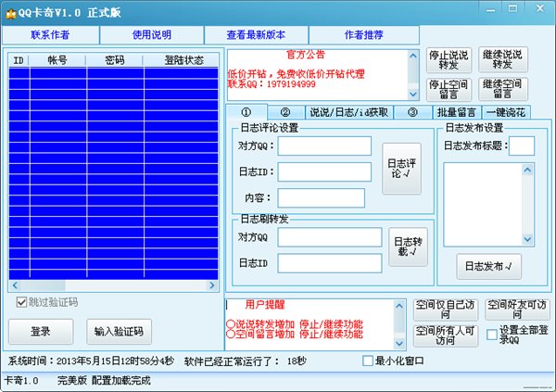The height and width of the screenshot is (392, 556).
Task: Focus the 内容 input field
Action: tap(322, 198)
